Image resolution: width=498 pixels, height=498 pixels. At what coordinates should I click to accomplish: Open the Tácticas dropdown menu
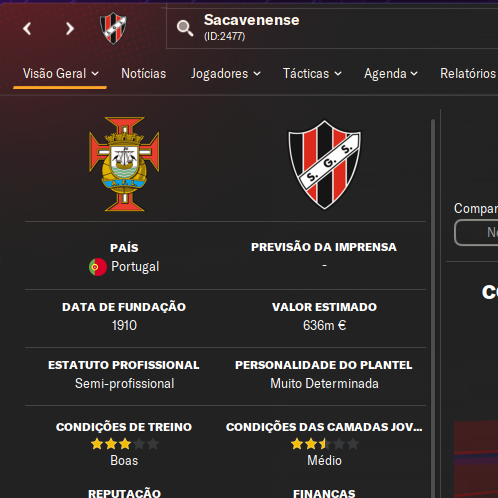(x=312, y=74)
